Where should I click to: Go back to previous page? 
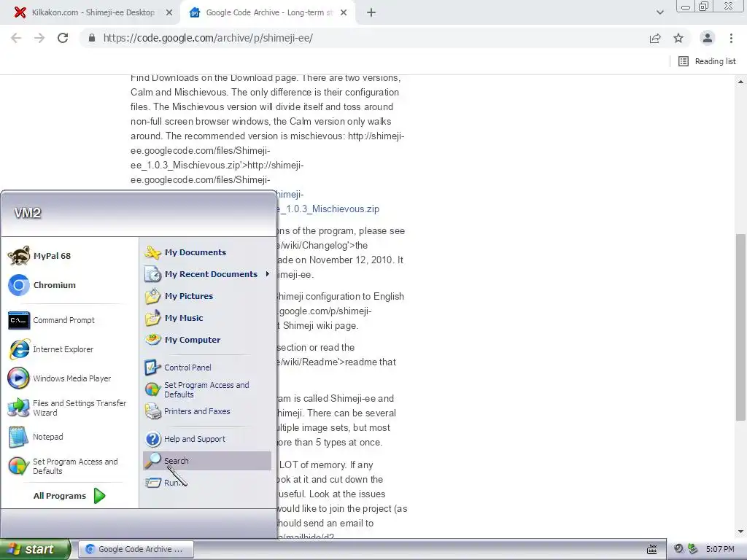tap(16, 38)
